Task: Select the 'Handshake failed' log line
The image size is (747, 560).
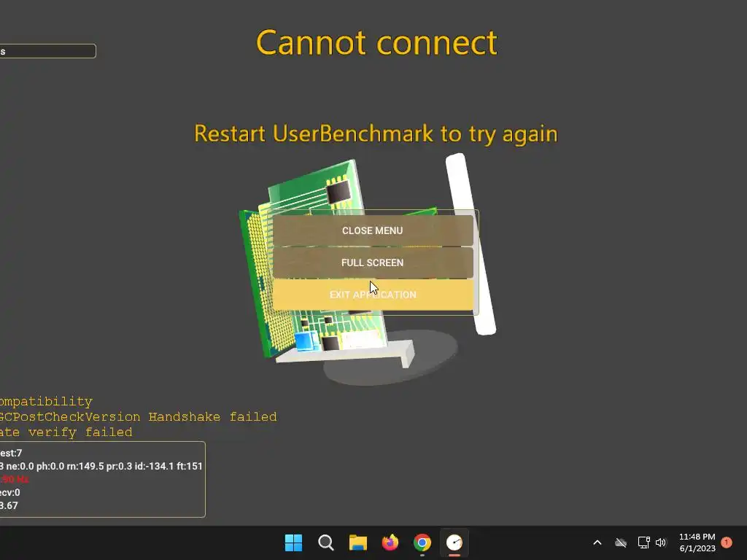Action: pyautogui.click(x=138, y=416)
